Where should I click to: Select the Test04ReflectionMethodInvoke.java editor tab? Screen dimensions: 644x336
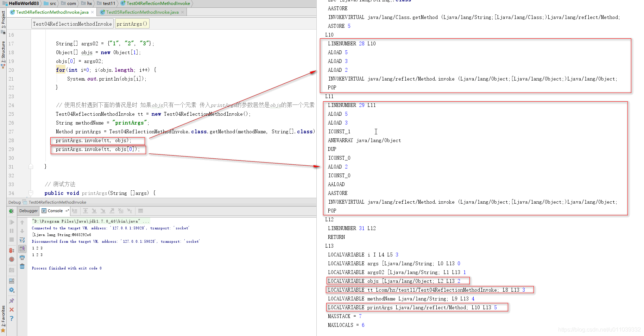[52, 12]
